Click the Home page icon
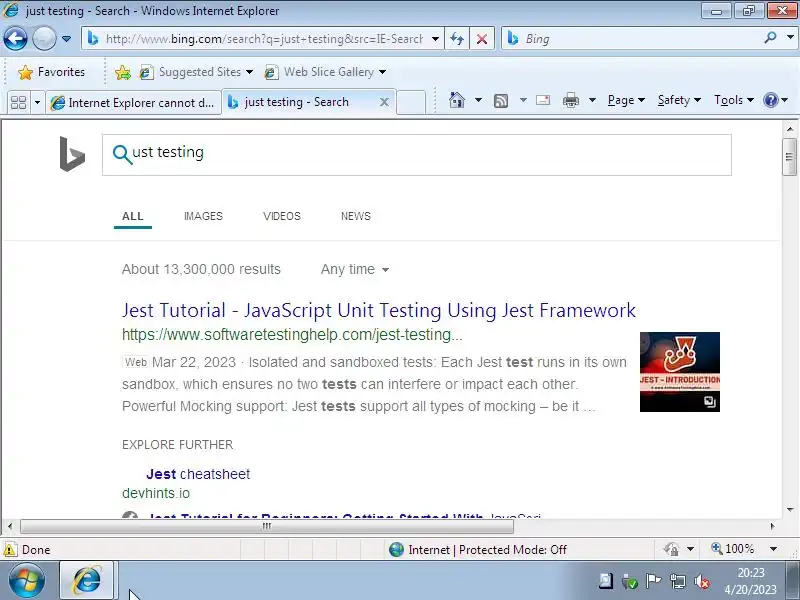Viewport: 800px width, 600px height. (x=457, y=100)
